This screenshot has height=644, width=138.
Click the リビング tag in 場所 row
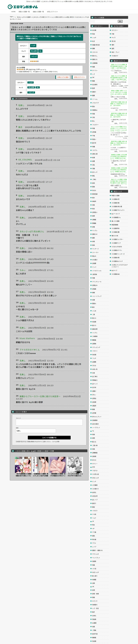click(x=34, y=56)
